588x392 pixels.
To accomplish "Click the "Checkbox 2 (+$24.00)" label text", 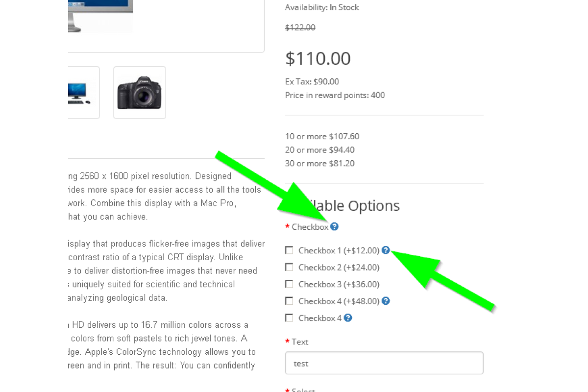I will click(339, 268).
